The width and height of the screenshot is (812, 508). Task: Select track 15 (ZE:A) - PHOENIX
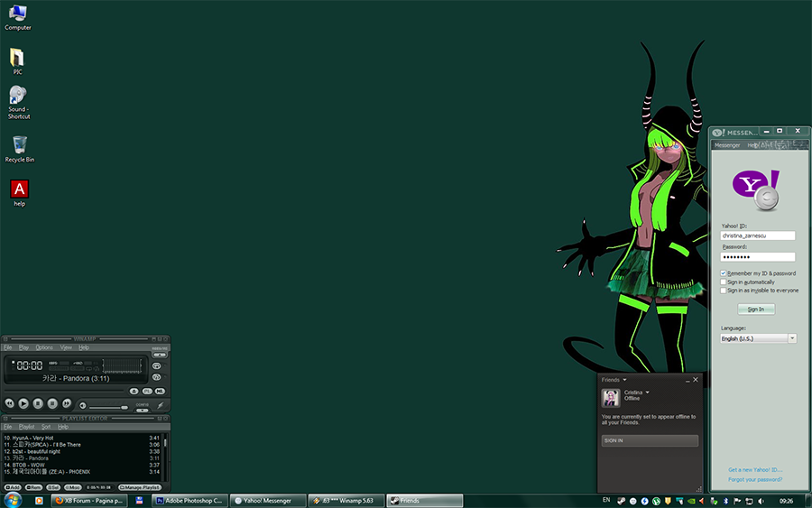(x=83, y=472)
